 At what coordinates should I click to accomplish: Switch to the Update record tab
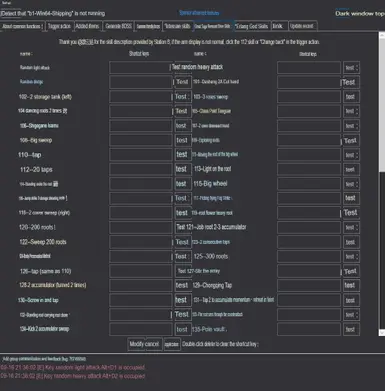(302, 26)
